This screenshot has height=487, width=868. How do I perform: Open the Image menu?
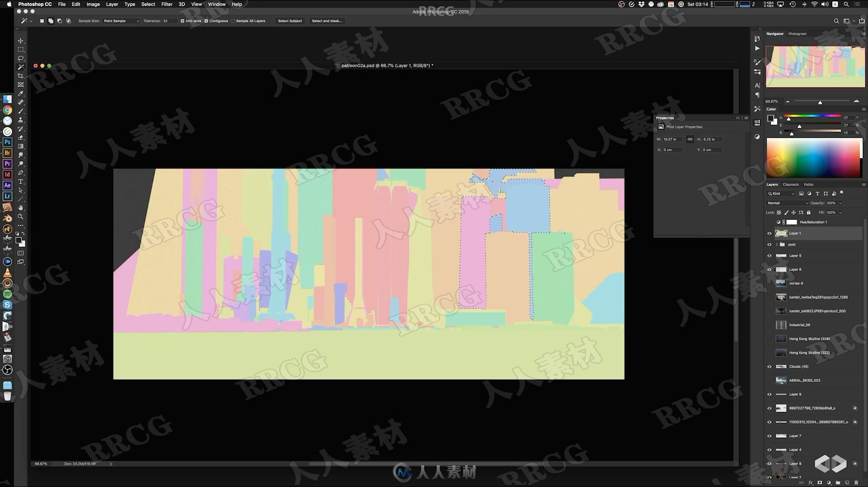(93, 4)
